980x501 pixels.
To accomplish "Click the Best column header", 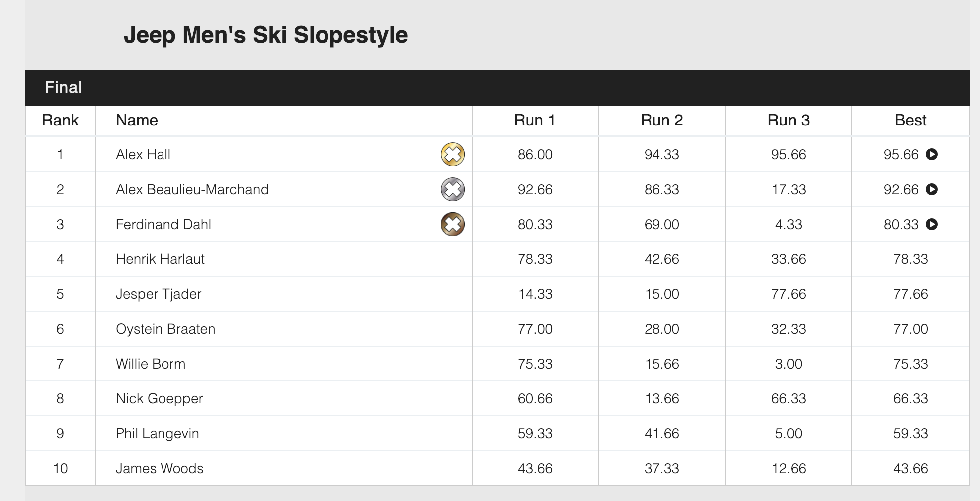I will [x=910, y=120].
